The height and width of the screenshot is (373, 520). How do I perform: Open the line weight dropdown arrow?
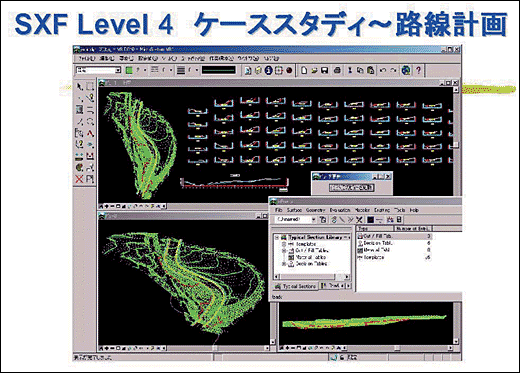pyautogui.click(x=197, y=70)
